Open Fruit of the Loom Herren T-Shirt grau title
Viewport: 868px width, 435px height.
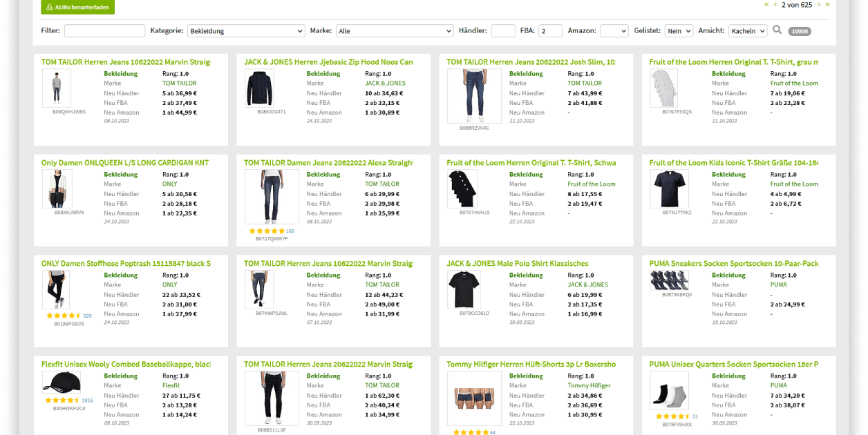(734, 62)
